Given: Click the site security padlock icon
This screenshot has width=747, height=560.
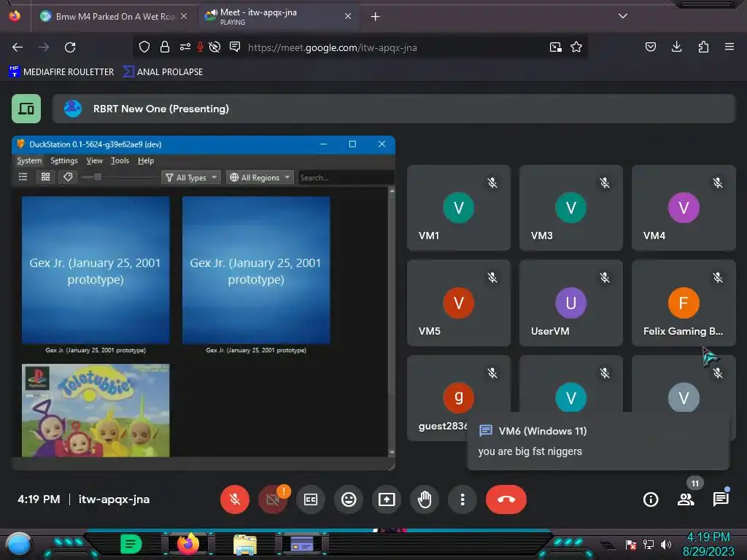Looking at the screenshot, I should (x=165, y=47).
